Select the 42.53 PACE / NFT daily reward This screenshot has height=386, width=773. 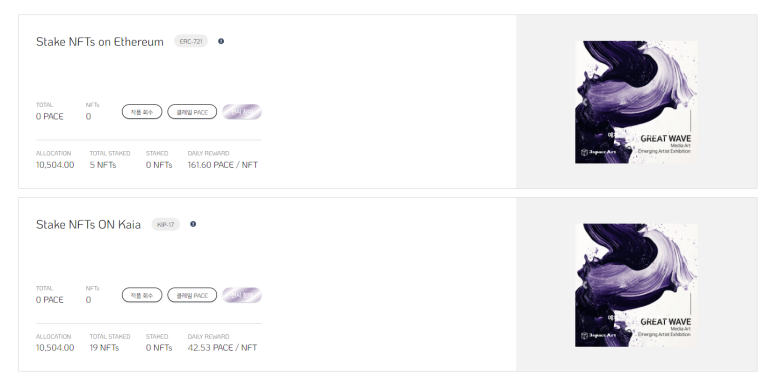tap(222, 348)
